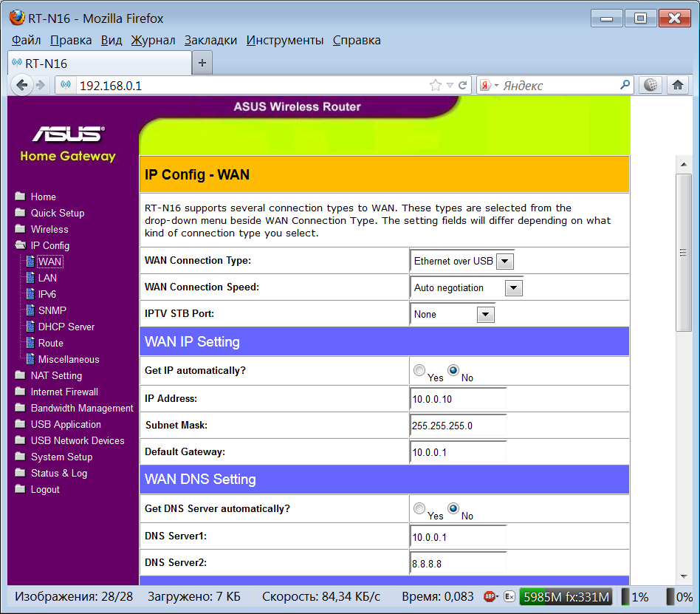Image resolution: width=700 pixels, height=614 pixels.
Task: Open the Правка menu
Action: (x=71, y=40)
